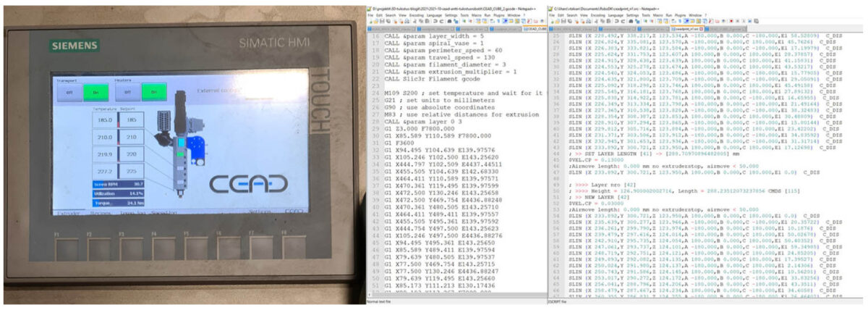Click New file icon in ceadprint src Notepad++ window

552,21
